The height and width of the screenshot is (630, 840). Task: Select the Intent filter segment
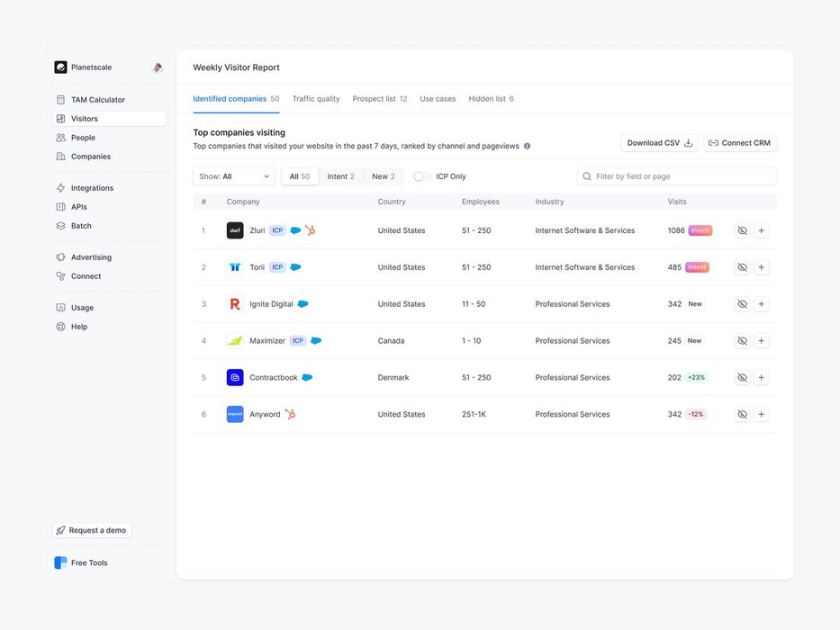click(340, 176)
